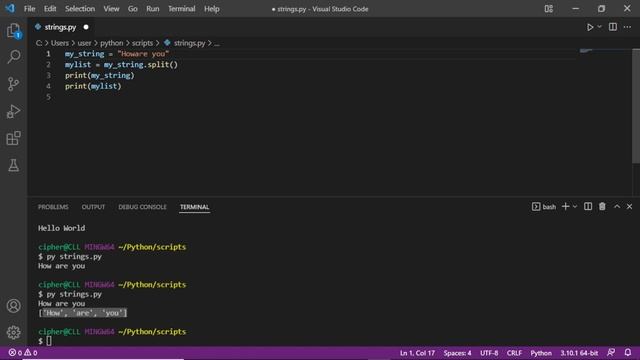The height and width of the screenshot is (360, 640).
Task: Click the Users breadcrumb segment
Action: click(x=60, y=43)
